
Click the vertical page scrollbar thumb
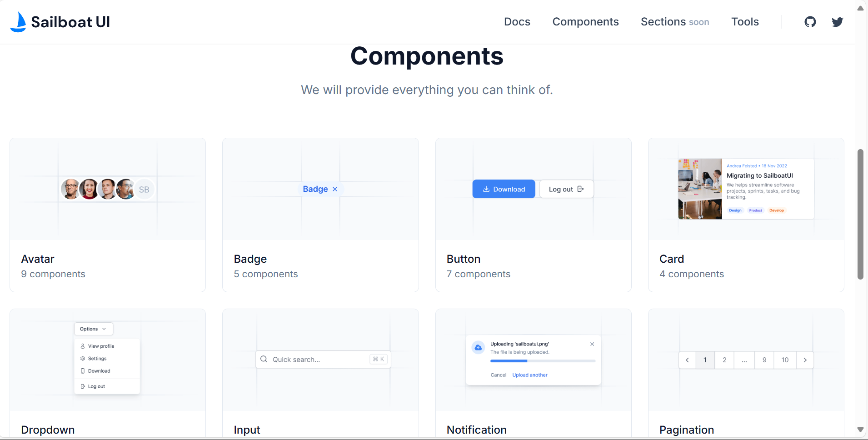coord(860,214)
